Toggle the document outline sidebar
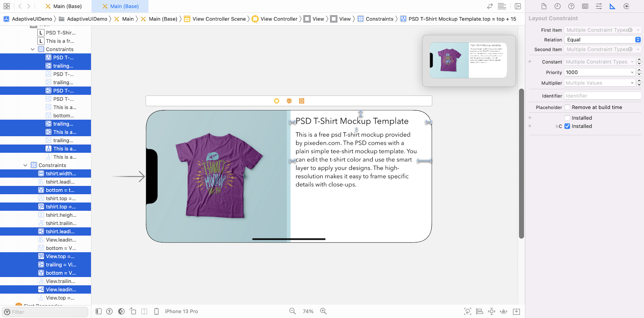 point(99,311)
